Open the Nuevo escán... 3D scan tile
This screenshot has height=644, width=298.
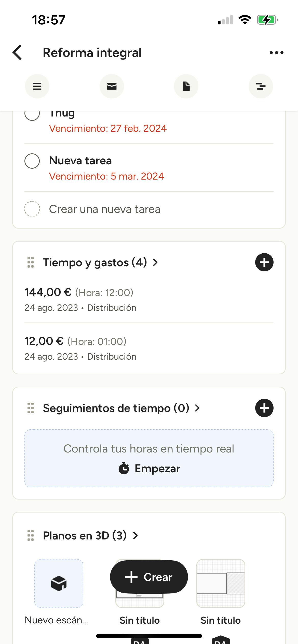59,583
